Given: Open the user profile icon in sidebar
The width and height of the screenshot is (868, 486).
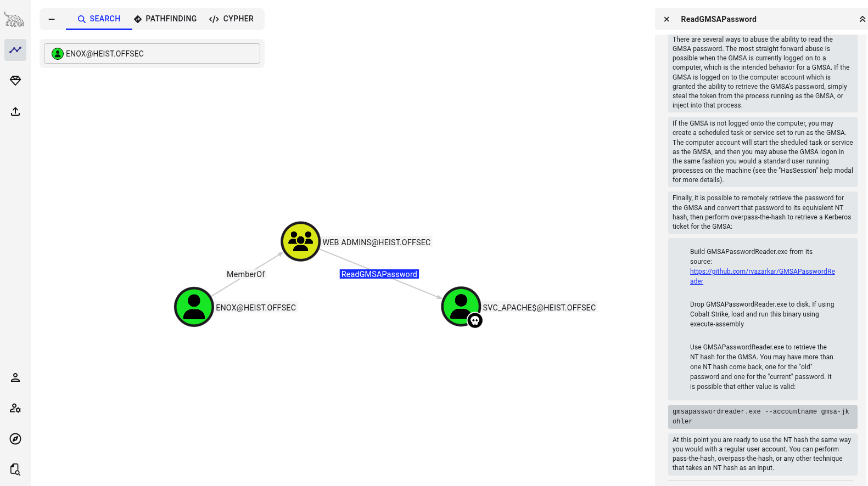Looking at the screenshot, I should pos(15,377).
